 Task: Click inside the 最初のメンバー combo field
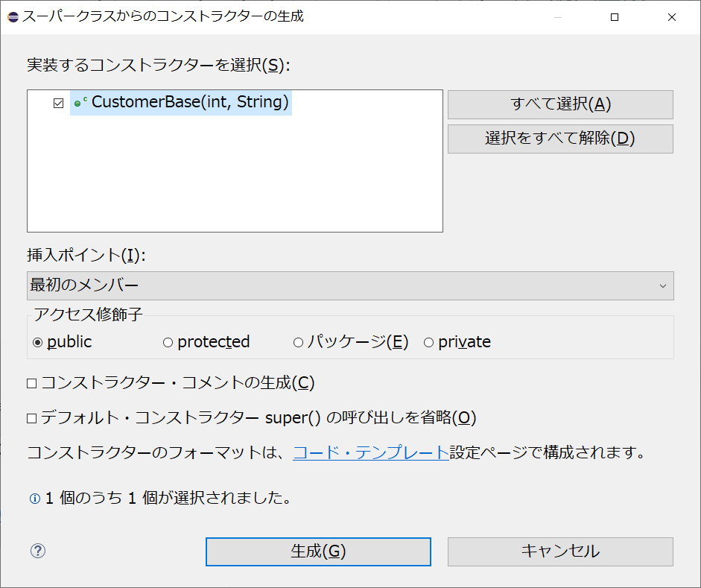coord(223,285)
